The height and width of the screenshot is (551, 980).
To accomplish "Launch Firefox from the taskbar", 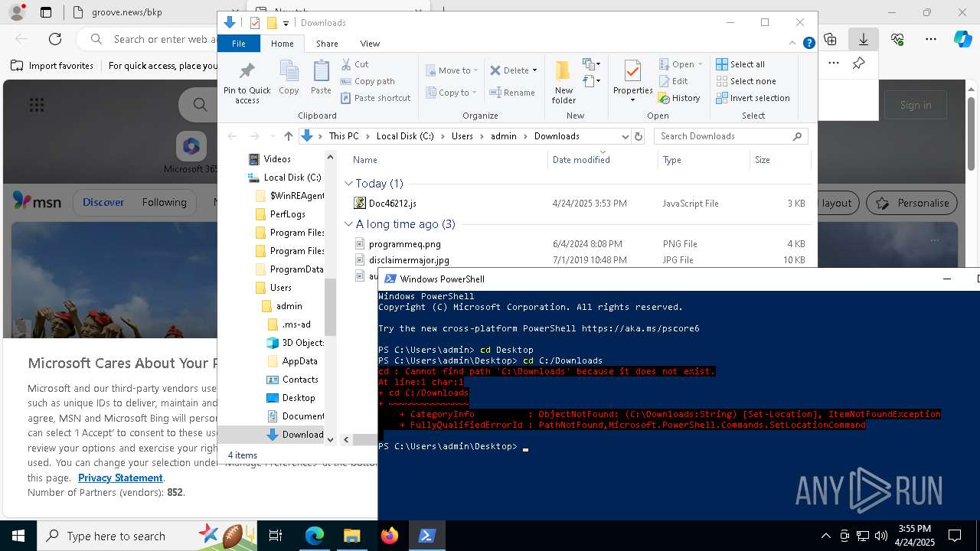I will pyautogui.click(x=390, y=536).
